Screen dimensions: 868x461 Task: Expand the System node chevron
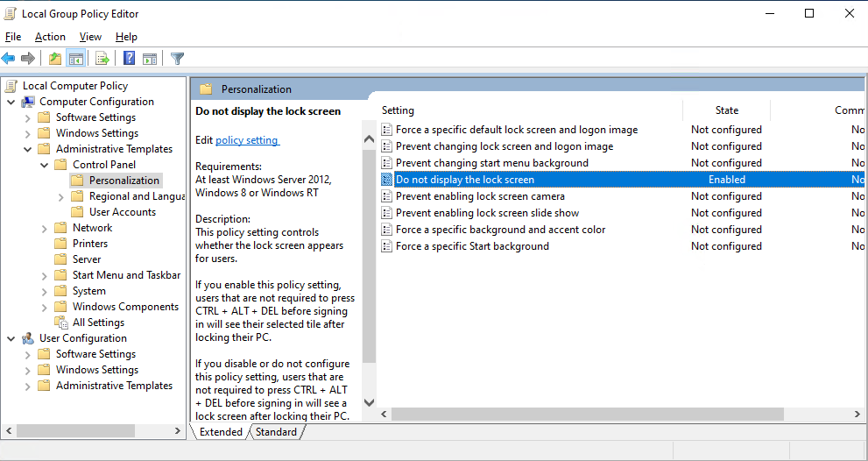45,292
